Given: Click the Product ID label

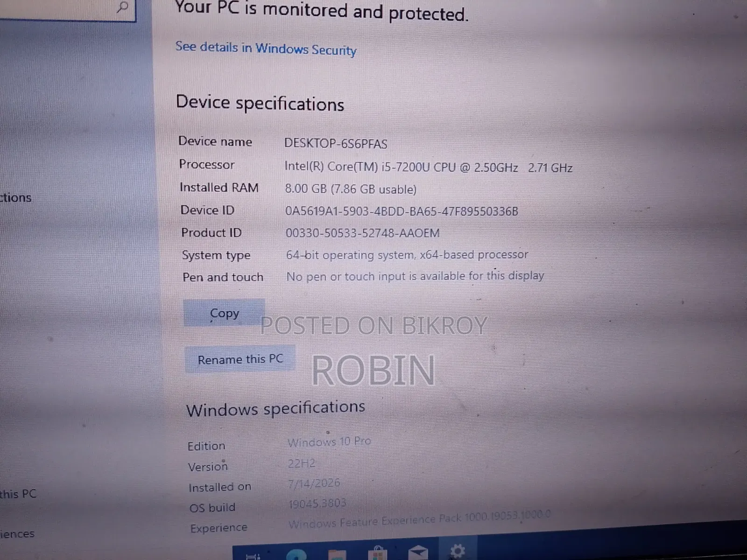Looking at the screenshot, I should [211, 232].
